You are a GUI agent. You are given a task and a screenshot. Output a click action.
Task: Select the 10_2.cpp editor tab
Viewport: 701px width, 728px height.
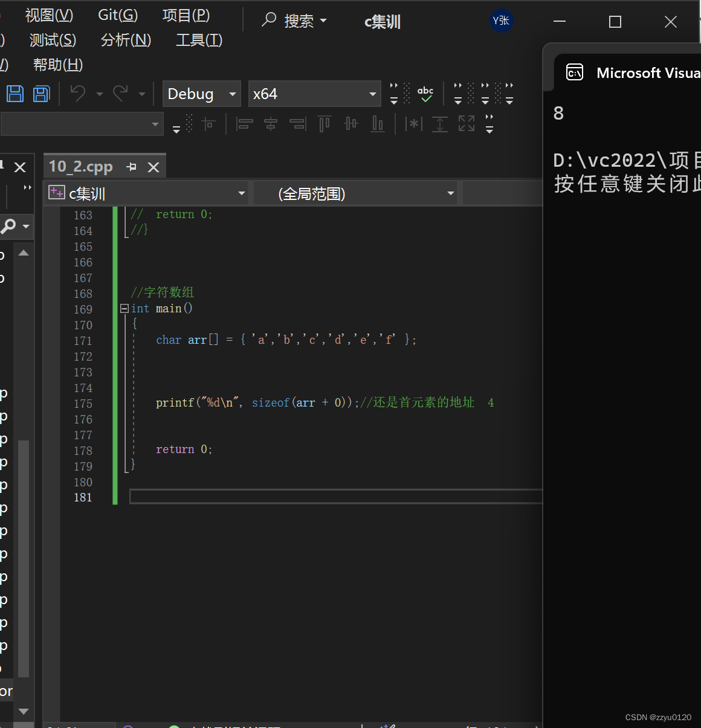tap(80, 166)
